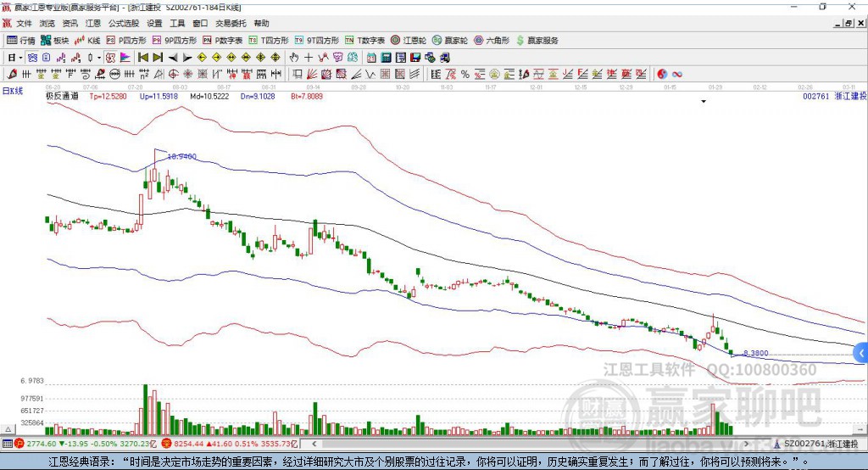Screen dimensions: 868x470
Task: Open the 行情 quotes view
Action: coord(20,41)
